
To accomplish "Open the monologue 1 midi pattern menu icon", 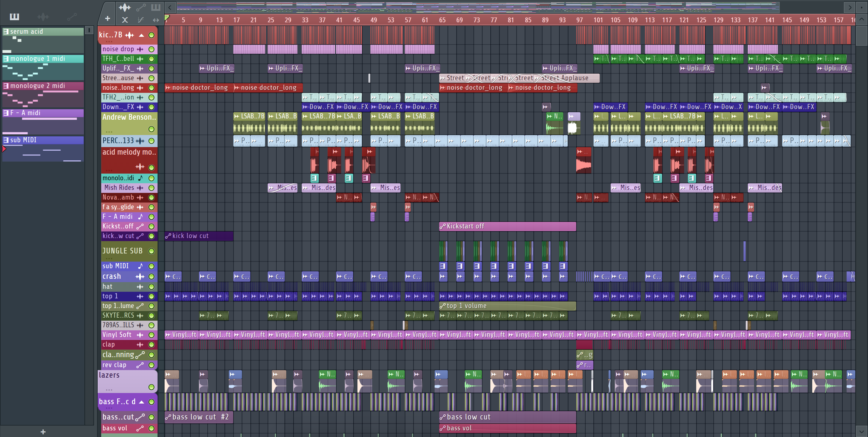I will coord(6,59).
